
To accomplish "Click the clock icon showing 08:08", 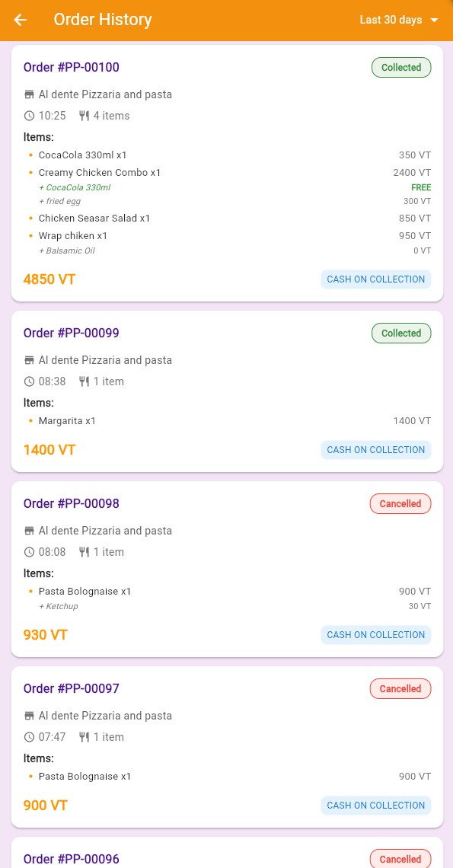I will (29, 552).
